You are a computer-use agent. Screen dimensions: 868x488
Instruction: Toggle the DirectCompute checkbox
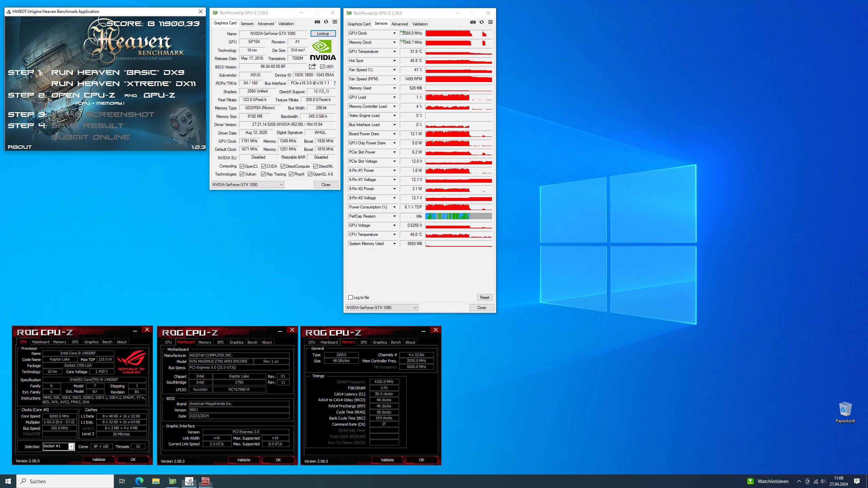click(283, 166)
